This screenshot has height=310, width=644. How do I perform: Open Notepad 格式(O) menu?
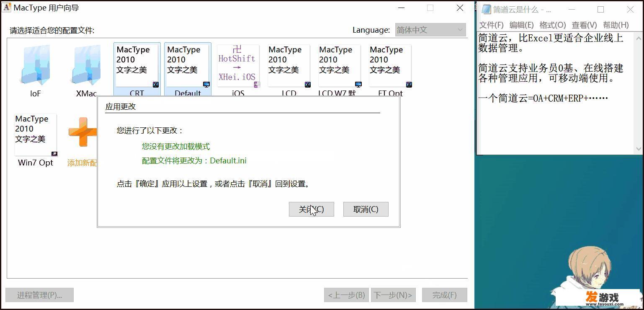553,25
